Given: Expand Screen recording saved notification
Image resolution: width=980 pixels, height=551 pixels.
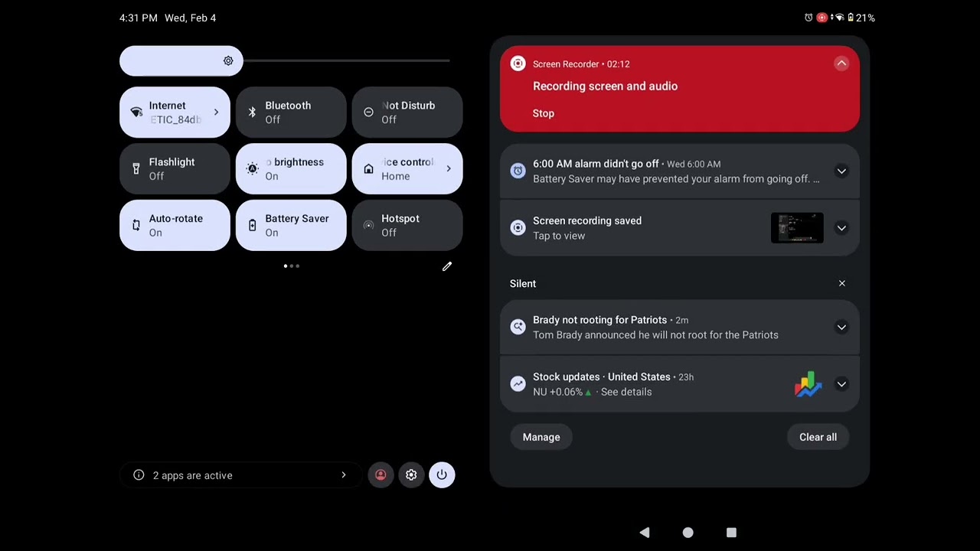Looking at the screenshot, I should tap(841, 228).
